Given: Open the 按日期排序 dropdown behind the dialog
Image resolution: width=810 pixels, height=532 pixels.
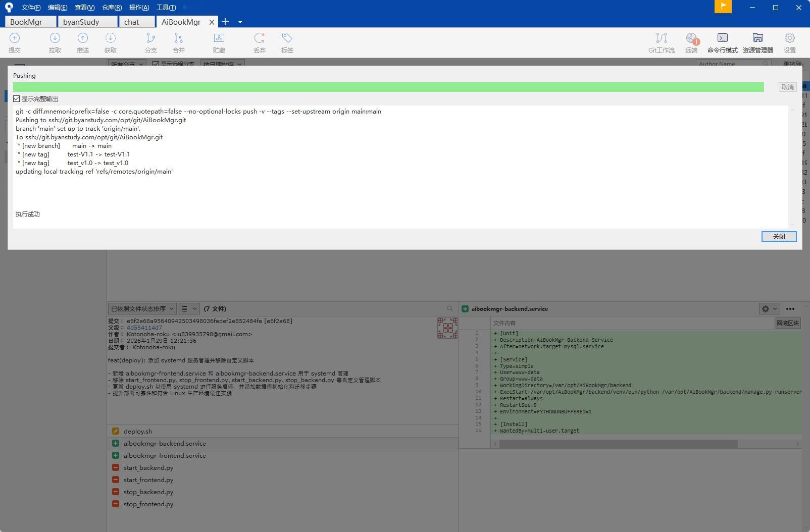Looking at the screenshot, I should 223,64.
